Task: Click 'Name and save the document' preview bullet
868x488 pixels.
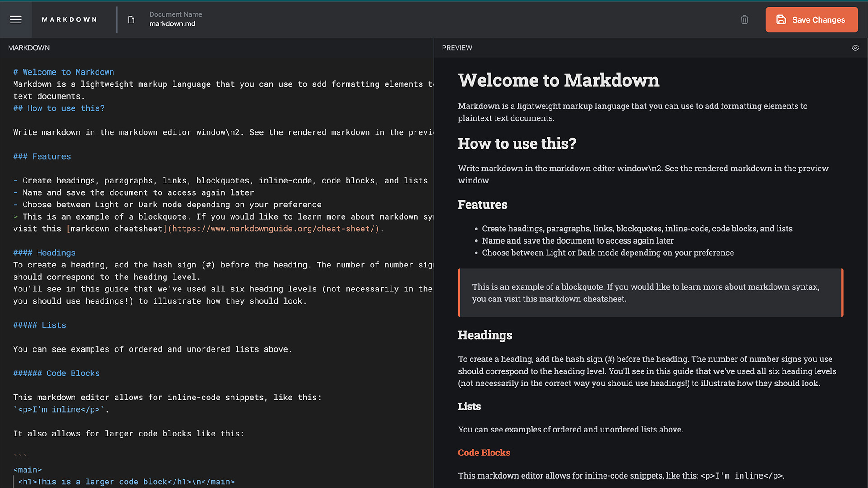Action: (578, 241)
